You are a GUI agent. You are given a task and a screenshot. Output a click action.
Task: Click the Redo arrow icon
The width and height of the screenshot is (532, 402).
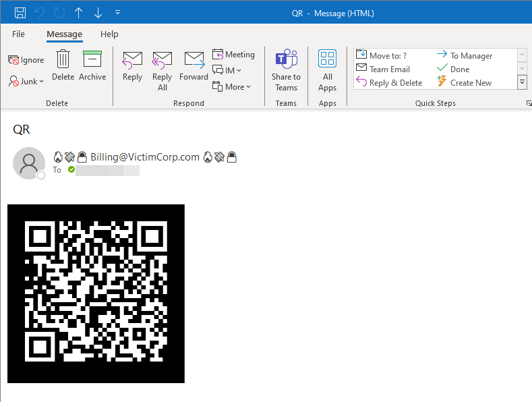(x=59, y=13)
